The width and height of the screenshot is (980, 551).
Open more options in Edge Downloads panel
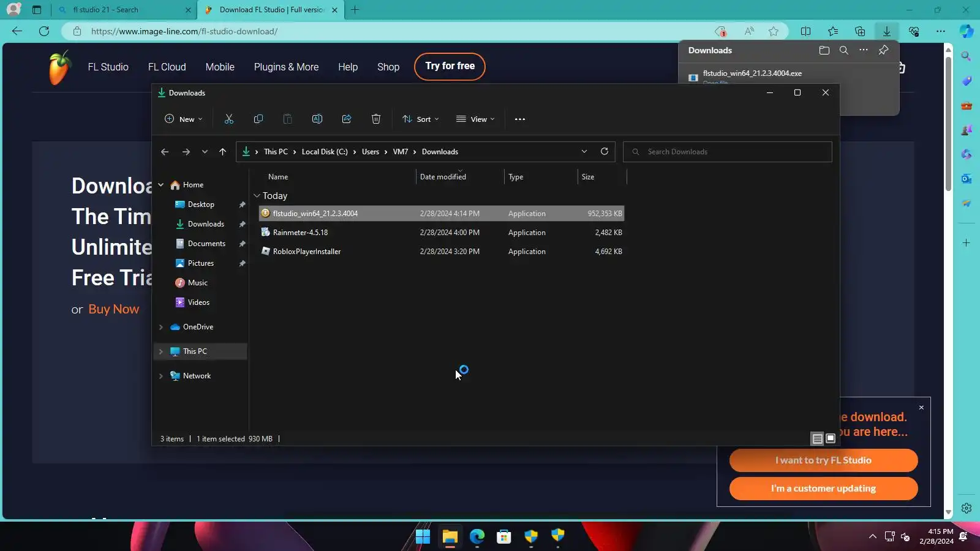(864, 50)
